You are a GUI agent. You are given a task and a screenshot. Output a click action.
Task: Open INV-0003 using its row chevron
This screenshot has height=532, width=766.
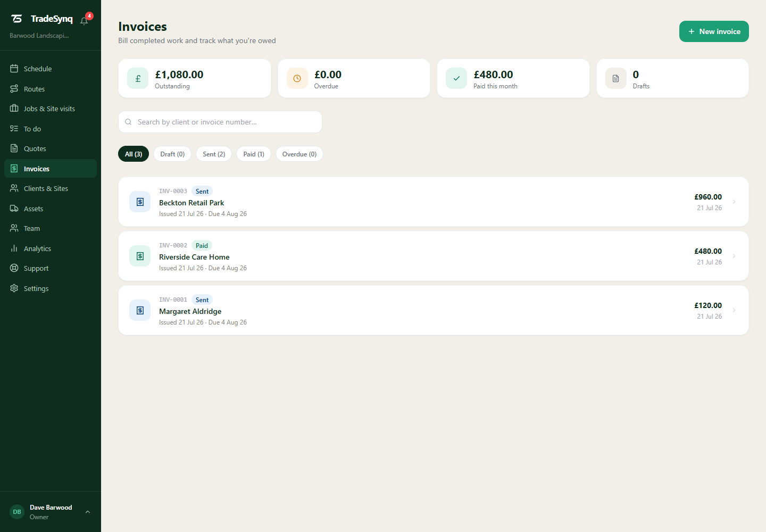click(x=734, y=202)
